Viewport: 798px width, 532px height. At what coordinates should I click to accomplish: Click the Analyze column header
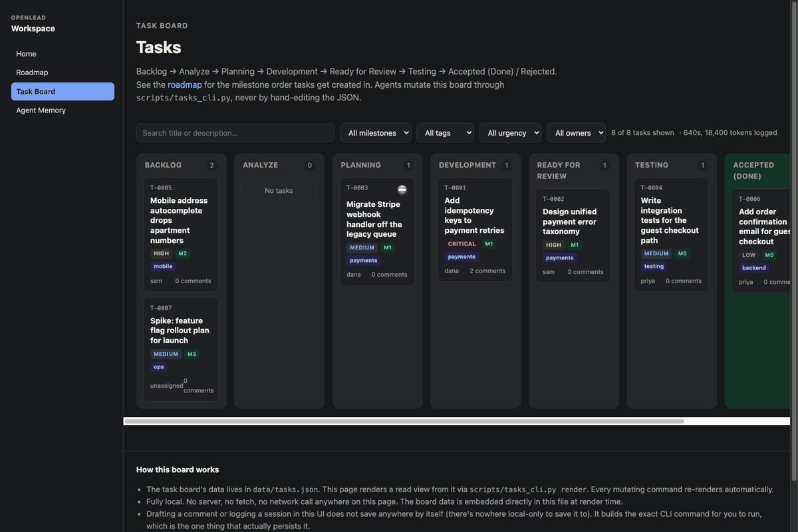point(261,165)
